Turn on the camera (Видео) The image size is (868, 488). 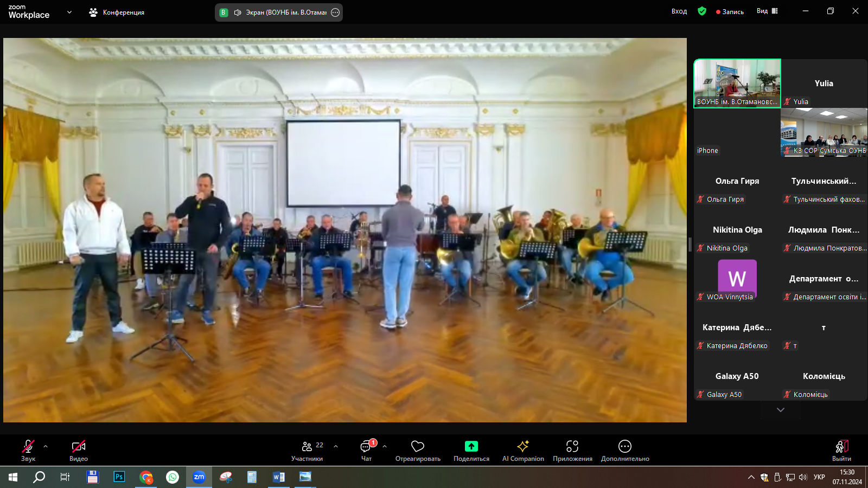(x=79, y=447)
